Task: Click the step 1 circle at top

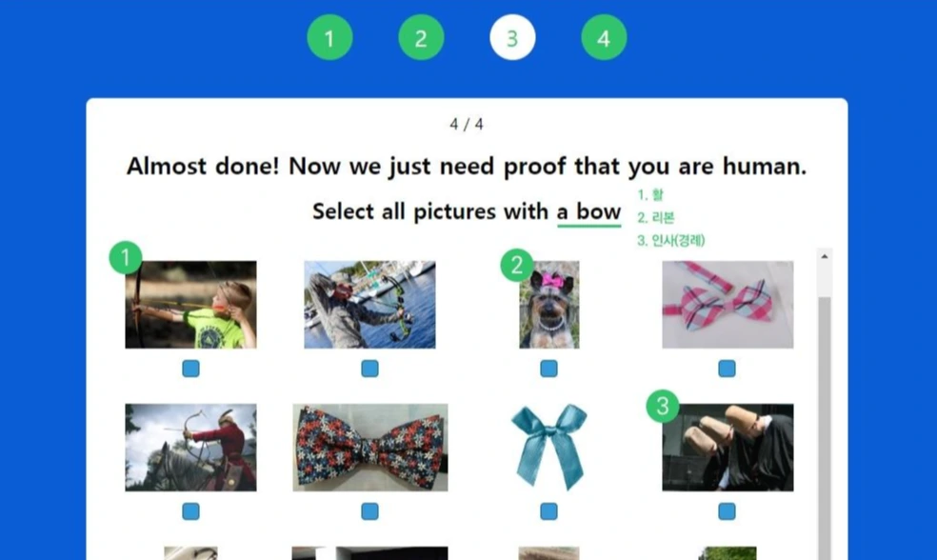Action: click(x=329, y=38)
